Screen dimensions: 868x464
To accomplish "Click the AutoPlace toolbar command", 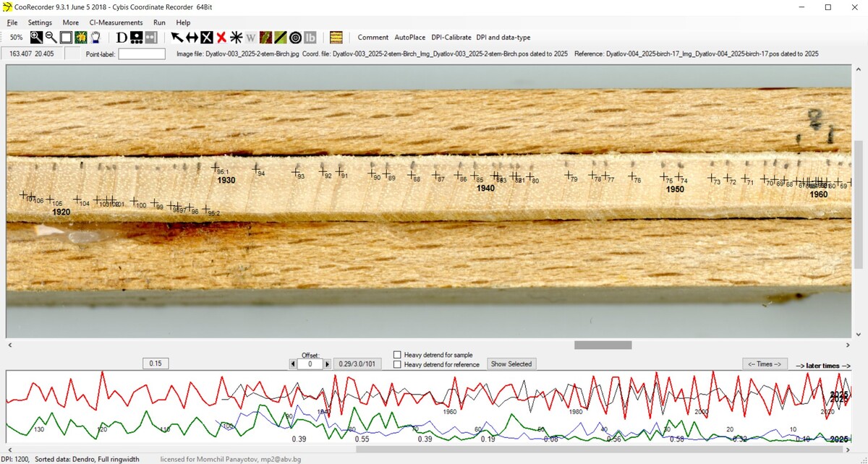I will [x=409, y=38].
